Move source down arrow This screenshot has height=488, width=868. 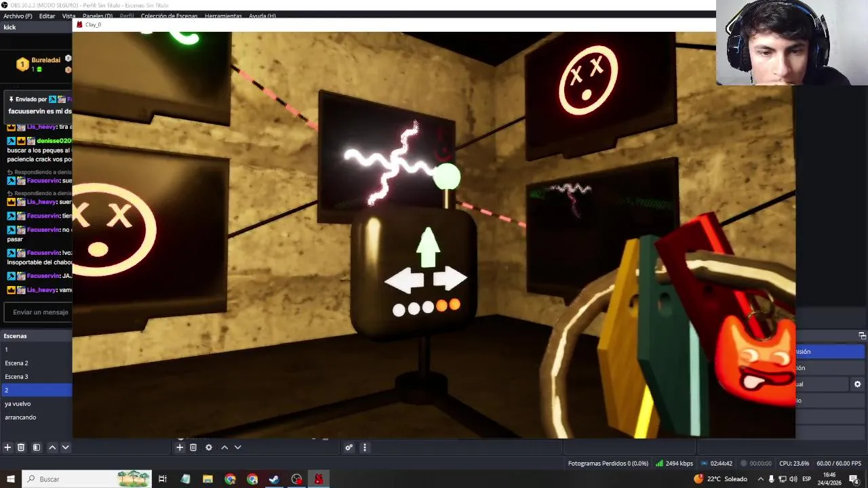pyautogui.click(x=237, y=447)
